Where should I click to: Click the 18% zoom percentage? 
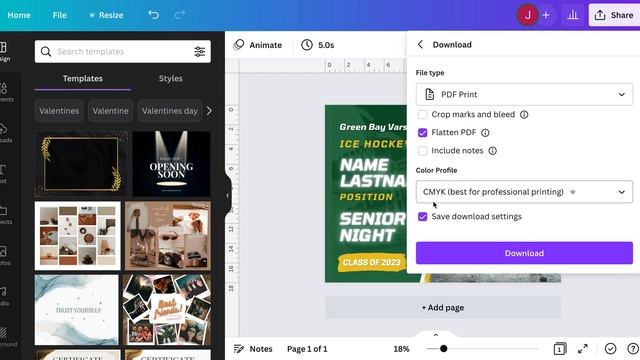(401, 349)
